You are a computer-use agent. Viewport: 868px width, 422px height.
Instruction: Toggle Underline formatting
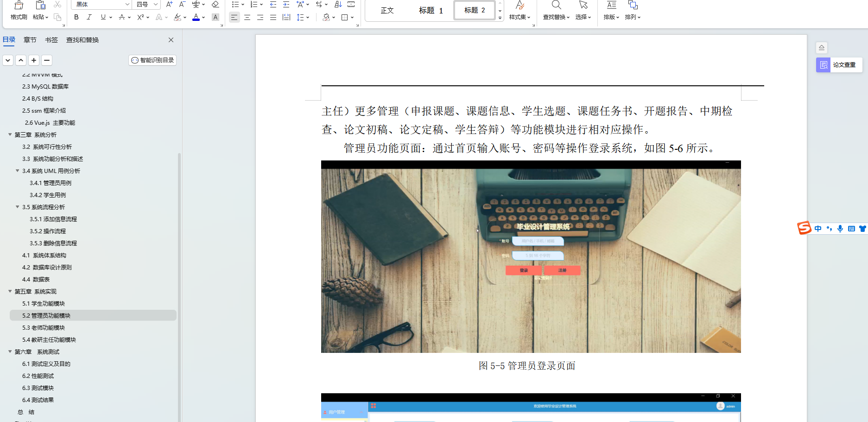[x=103, y=17]
